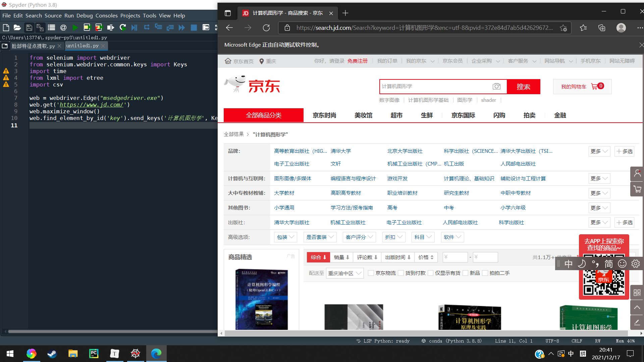Open Edge tab actions menu icon
Image resolution: width=644 pixels, height=362 pixels.
click(x=228, y=13)
